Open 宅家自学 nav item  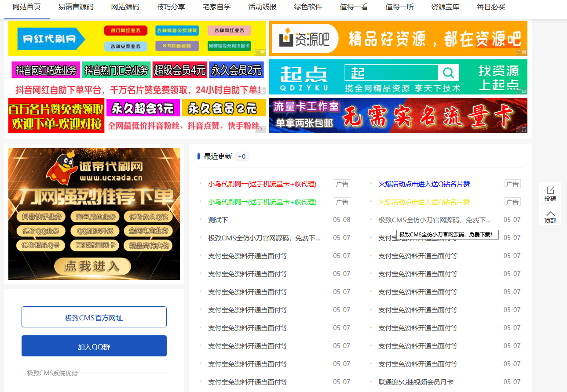(x=216, y=7)
